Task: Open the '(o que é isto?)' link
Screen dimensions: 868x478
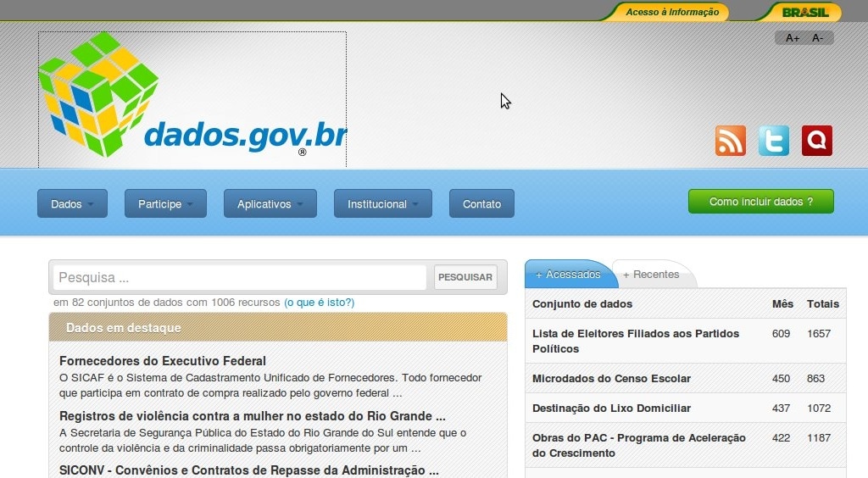Action: (319, 303)
